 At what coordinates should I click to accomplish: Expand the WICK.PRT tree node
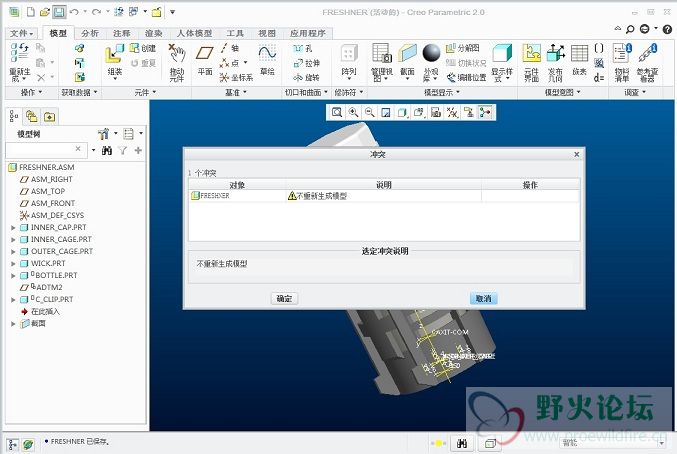coord(13,263)
